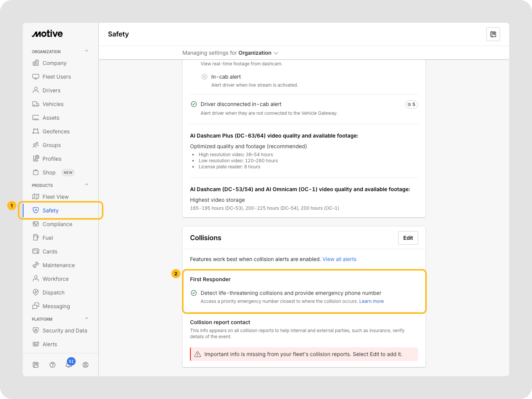Toggle the In-cab alert status icon

204,77
